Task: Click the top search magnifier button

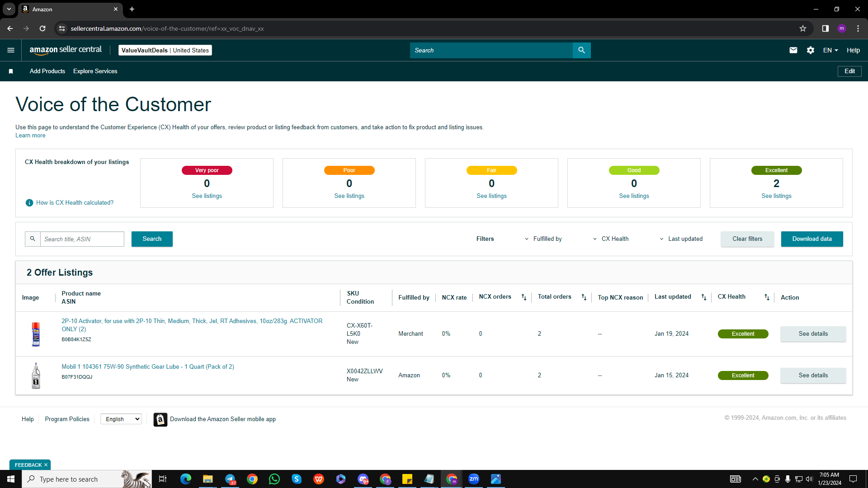Action: [581, 50]
